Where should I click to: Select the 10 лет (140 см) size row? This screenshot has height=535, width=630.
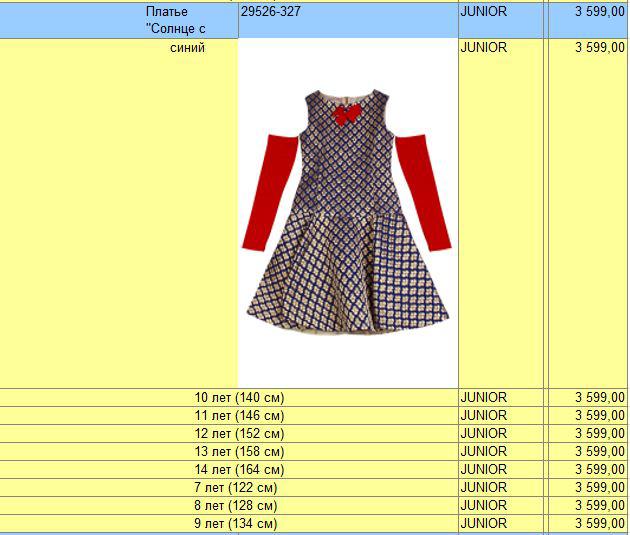[x=239, y=397]
